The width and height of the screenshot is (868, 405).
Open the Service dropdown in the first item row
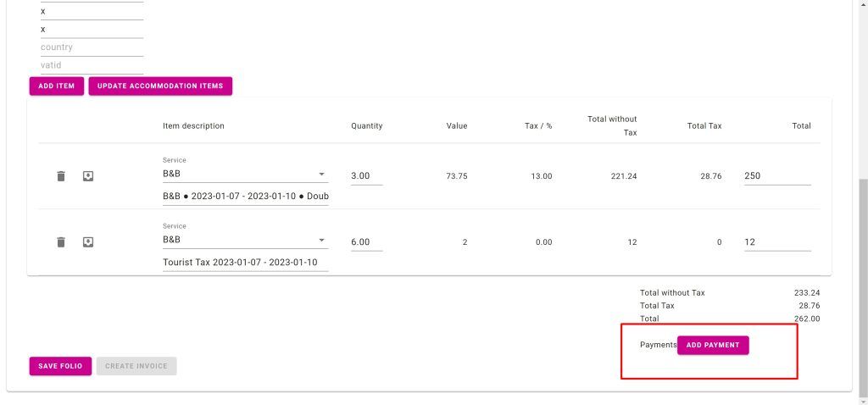(x=244, y=175)
